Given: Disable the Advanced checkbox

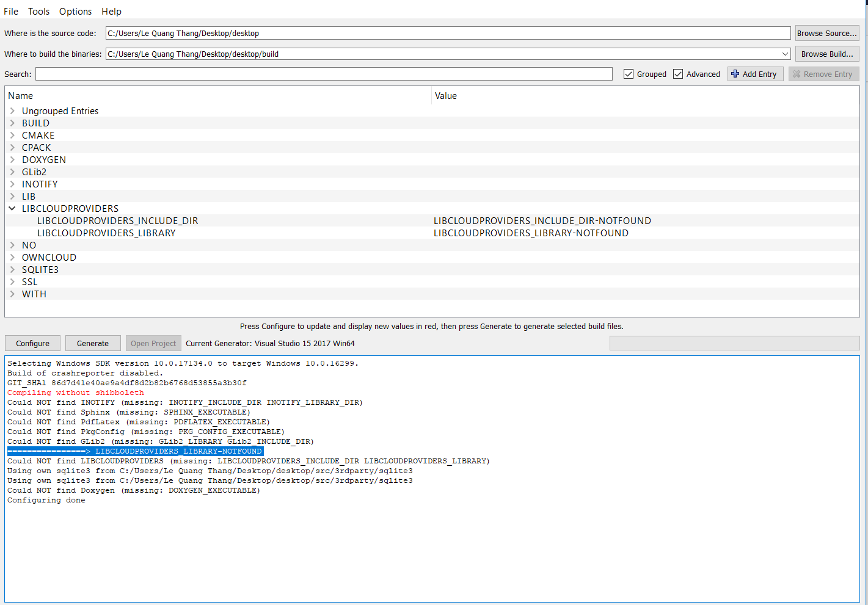Looking at the screenshot, I should pyautogui.click(x=678, y=73).
